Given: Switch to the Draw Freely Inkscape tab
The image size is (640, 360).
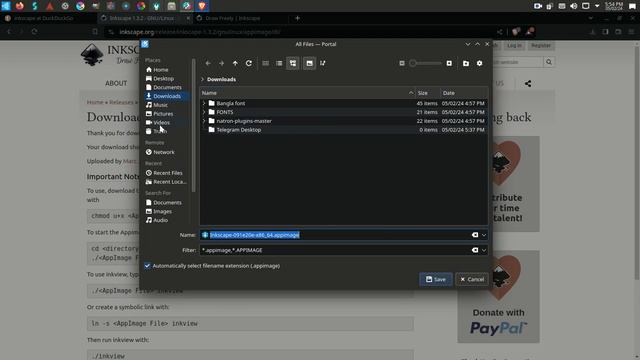Looking at the screenshot, I should pos(233,18).
